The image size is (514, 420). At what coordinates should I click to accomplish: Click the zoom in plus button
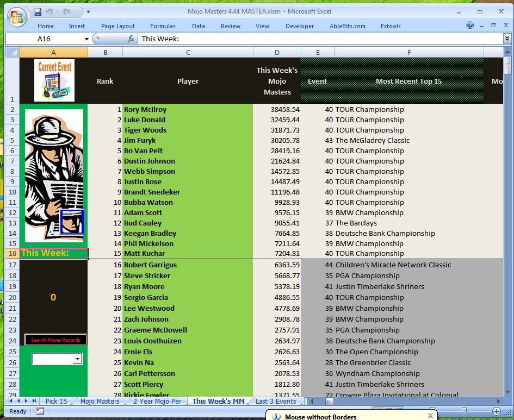click(497, 411)
